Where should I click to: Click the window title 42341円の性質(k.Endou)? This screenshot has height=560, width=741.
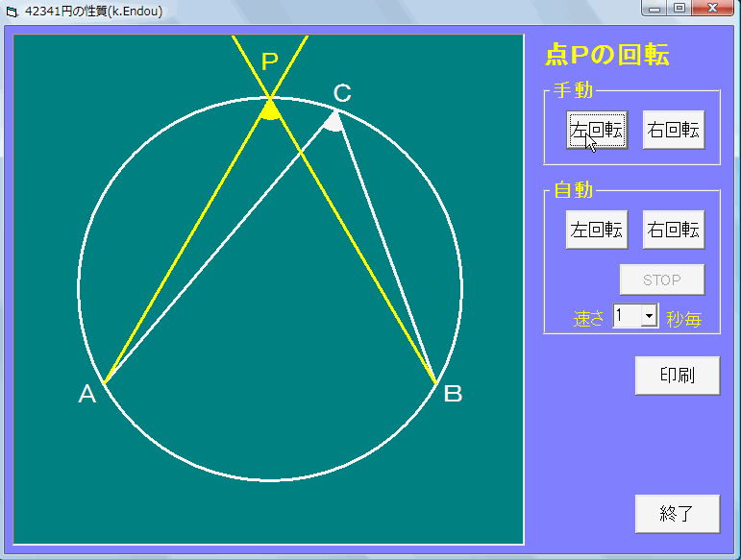coord(93,11)
